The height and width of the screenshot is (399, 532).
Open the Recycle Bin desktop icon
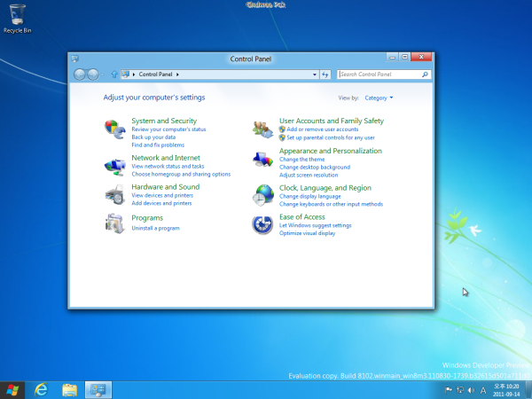click(18, 19)
